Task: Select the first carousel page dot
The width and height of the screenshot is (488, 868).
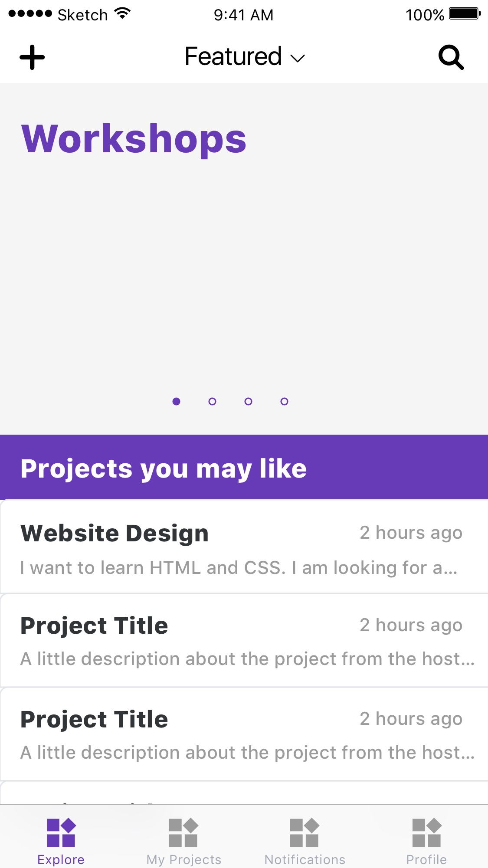Action: click(176, 401)
